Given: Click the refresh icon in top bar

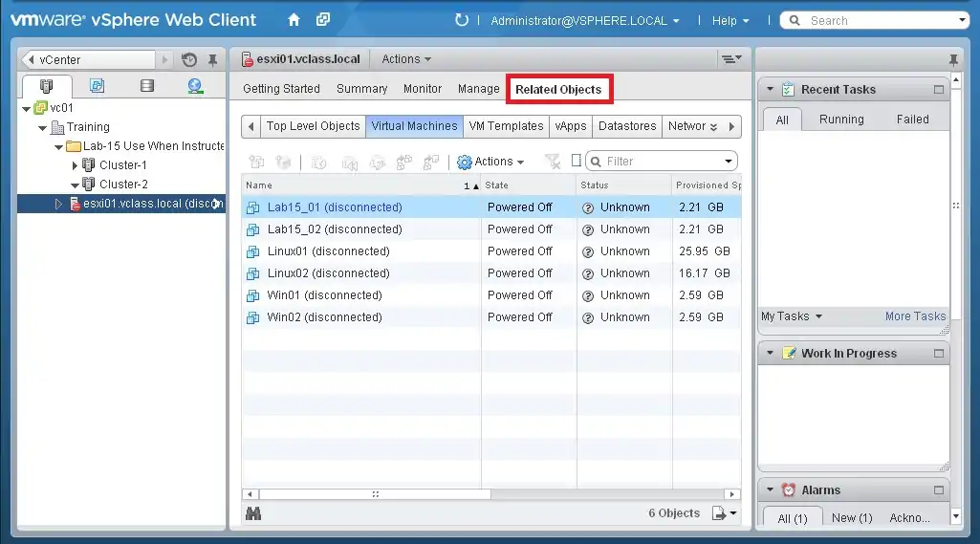Looking at the screenshot, I should [463, 20].
